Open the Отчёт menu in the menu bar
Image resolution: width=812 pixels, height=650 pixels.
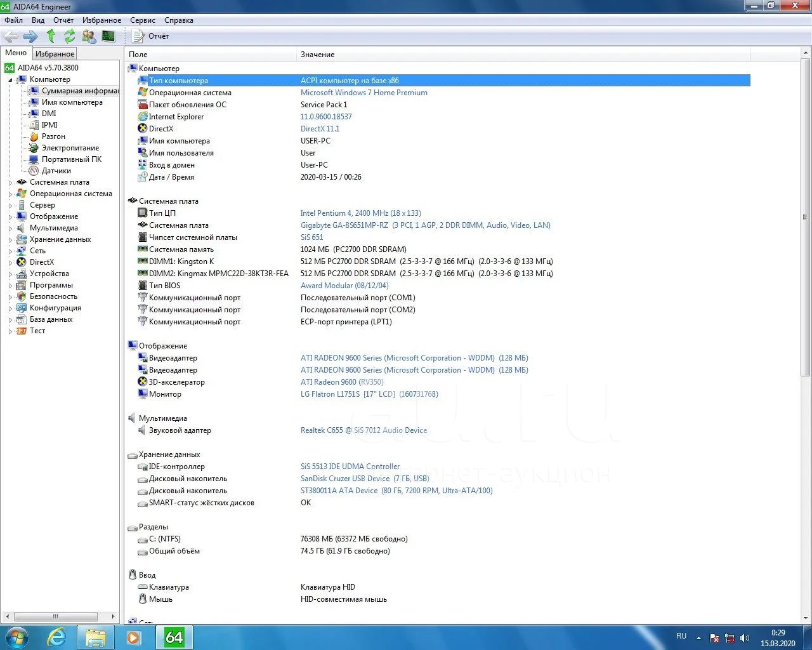point(63,20)
